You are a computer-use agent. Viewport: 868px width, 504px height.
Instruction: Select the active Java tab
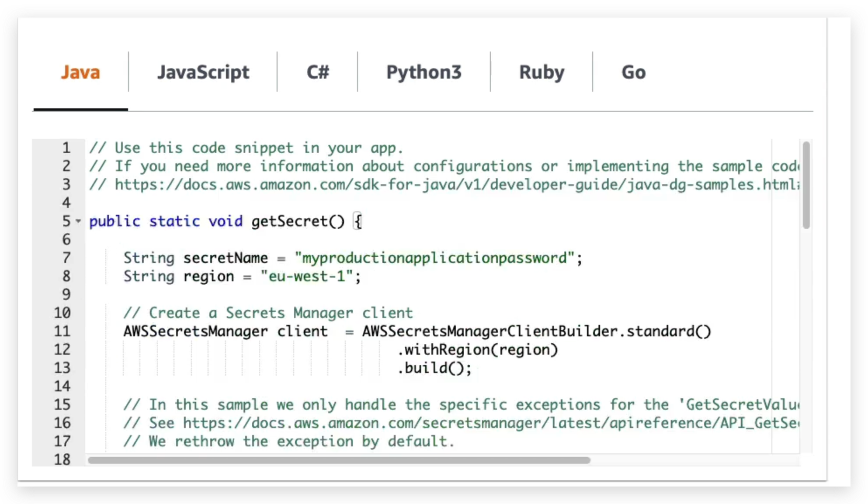click(80, 72)
